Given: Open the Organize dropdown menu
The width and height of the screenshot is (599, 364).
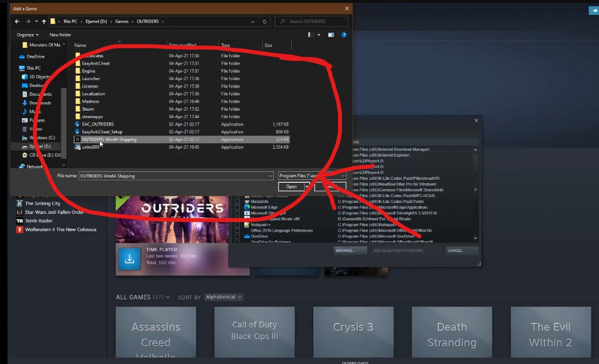Looking at the screenshot, I should pos(28,35).
